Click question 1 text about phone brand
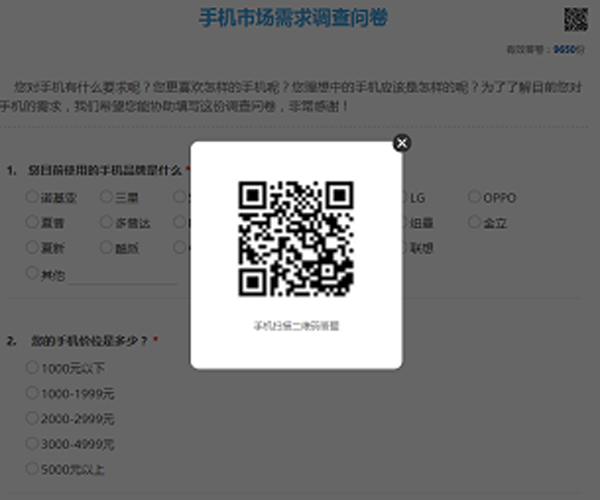Image resolution: width=600 pixels, height=500 pixels. click(x=104, y=170)
